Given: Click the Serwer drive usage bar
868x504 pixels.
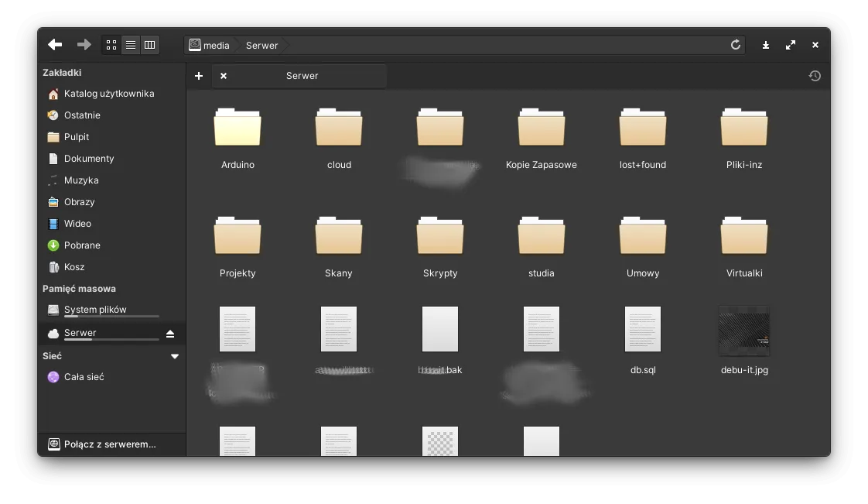Looking at the screenshot, I should coord(111,340).
